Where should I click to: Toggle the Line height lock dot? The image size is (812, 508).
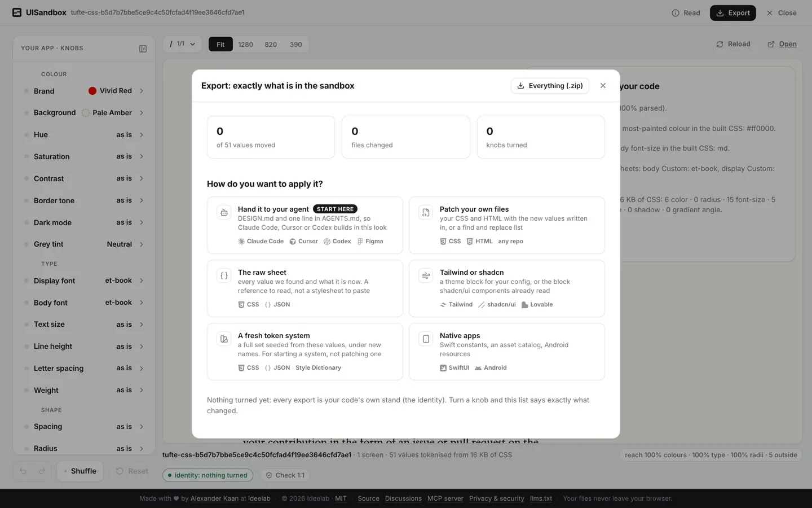(x=27, y=347)
